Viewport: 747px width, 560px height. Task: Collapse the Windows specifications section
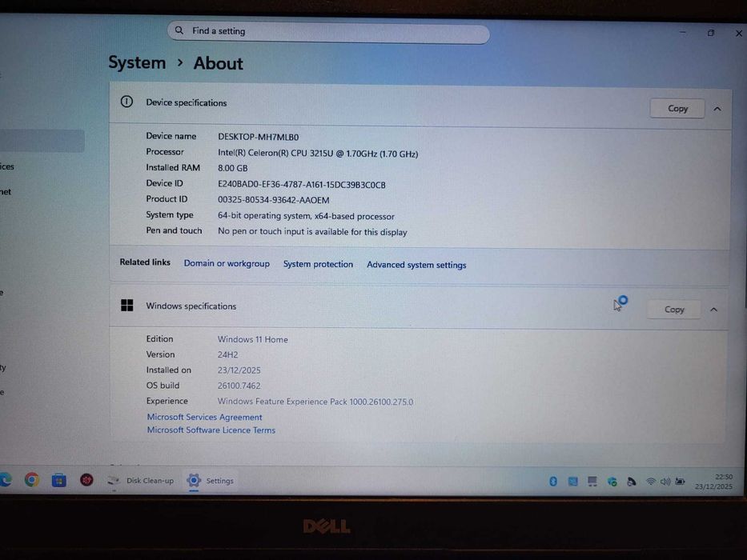point(713,310)
